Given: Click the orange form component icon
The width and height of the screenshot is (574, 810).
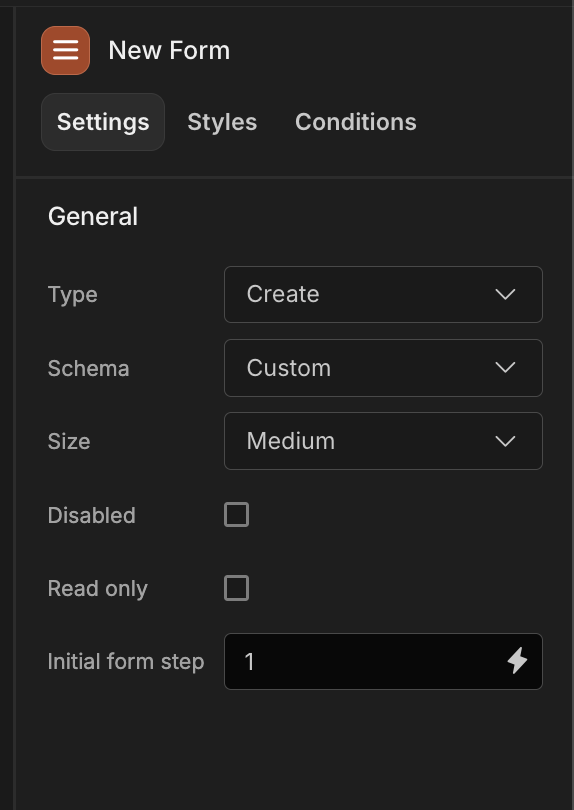Looking at the screenshot, I should tap(66, 51).
